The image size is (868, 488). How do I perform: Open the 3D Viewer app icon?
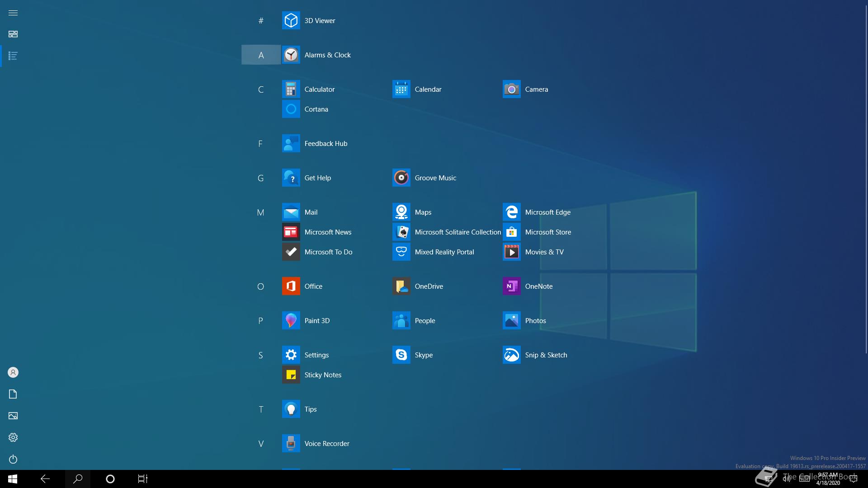[x=291, y=20]
